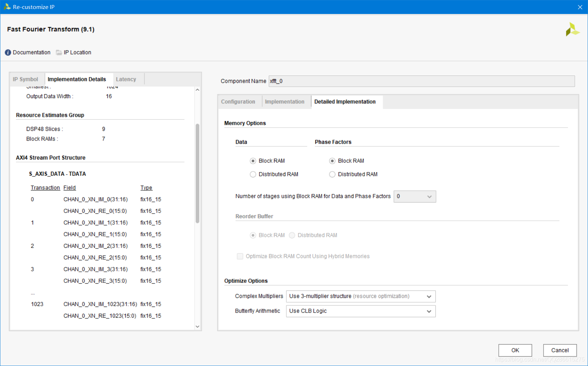Select CHAN_0_XN_RE_2(15:0) field

tap(95, 258)
